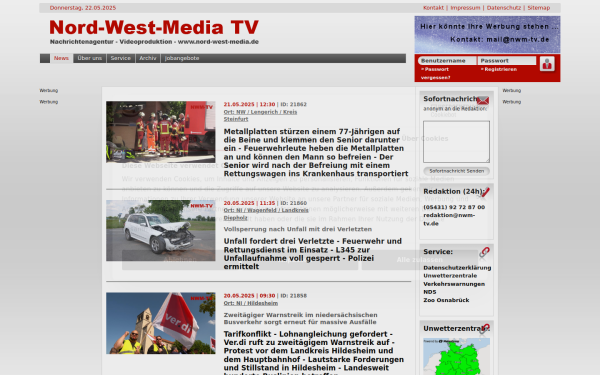Open the Archiv menu item
The image size is (600, 375).
[148, 58]
